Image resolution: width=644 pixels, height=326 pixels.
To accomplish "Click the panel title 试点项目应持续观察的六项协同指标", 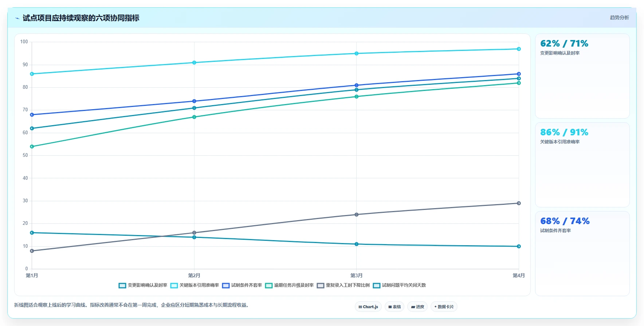I will tap(81, 18).
